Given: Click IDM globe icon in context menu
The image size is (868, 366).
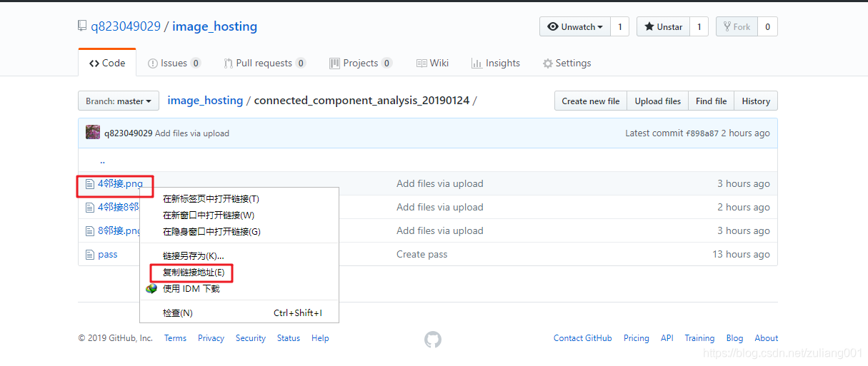Looking at the screenshot, I should [x=151, y=289].
